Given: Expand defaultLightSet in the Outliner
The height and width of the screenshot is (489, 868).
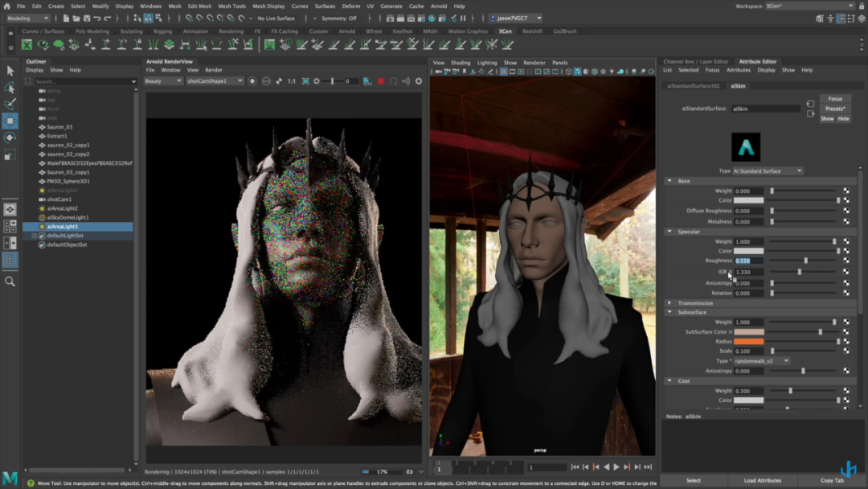Looking at the screenshot, I should point(35,236).
